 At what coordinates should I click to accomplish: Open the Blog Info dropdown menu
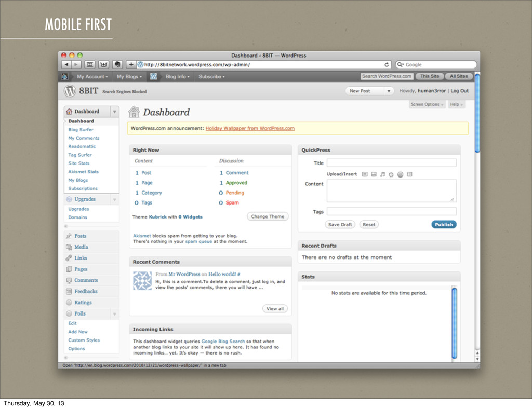click(178, 77)
